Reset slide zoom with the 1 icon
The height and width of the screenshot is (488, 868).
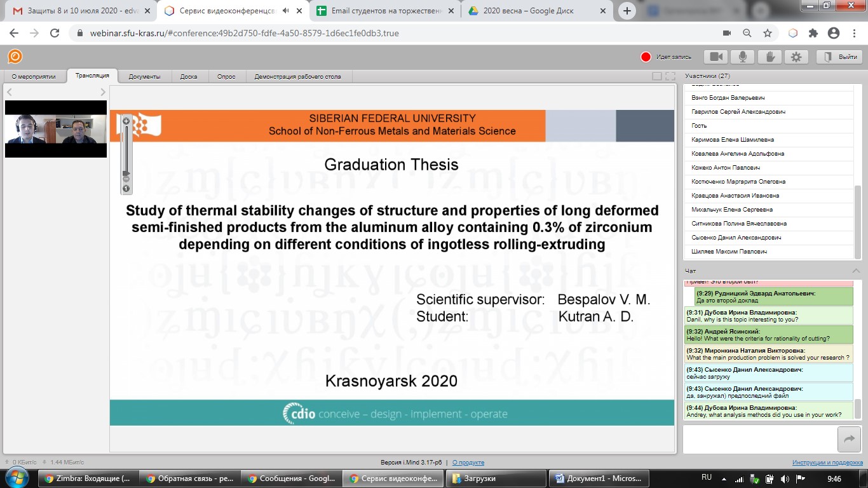pyautogui.click(x=126, y=188)
